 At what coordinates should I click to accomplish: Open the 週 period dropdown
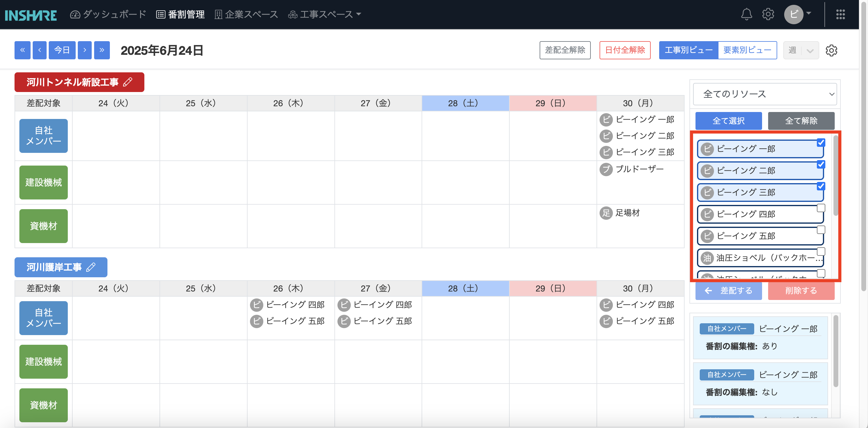coord(801,50)
